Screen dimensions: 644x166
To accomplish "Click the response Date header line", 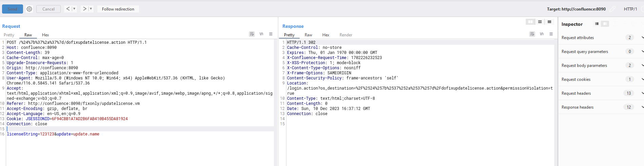I will click(328, 109).
